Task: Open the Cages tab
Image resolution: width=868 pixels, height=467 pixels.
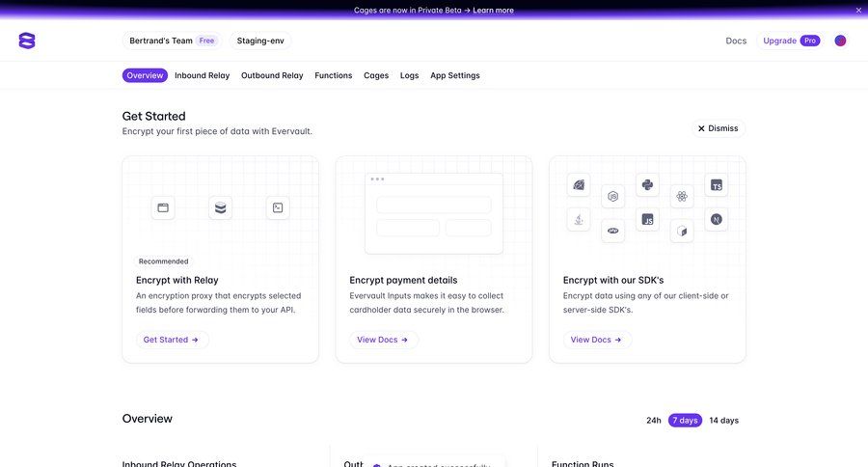Action: tap(376, 75)
